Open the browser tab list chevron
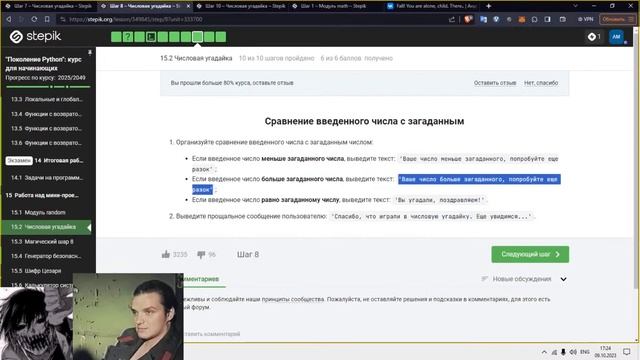Image resolution: width=640 pixels, height=360 pixels. [x=576, y=6]
